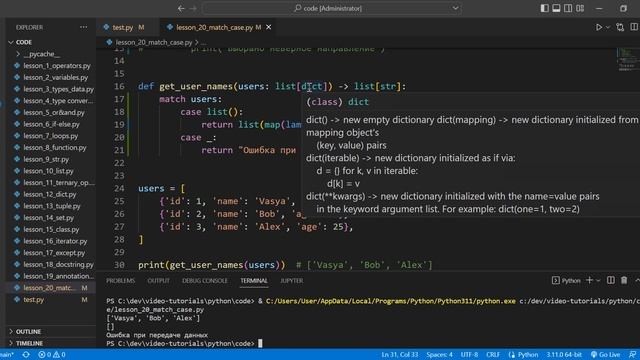
Task: Open the run button dropdown arrow
Action: 608,27
